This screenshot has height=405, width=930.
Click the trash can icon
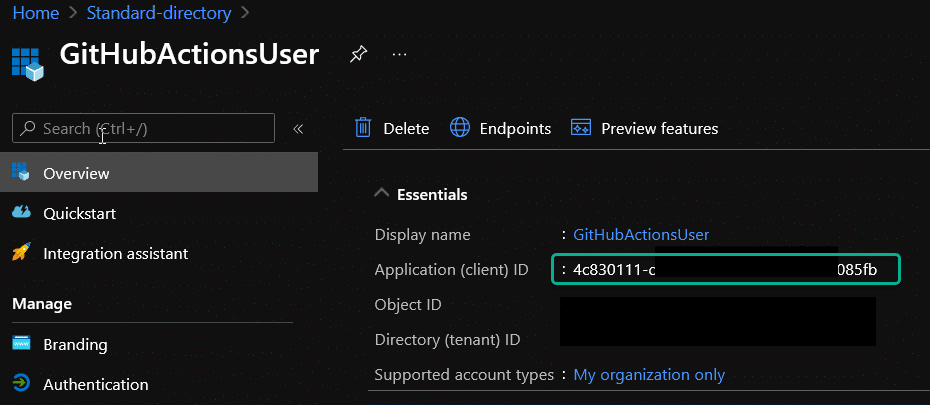pos(363,127)
